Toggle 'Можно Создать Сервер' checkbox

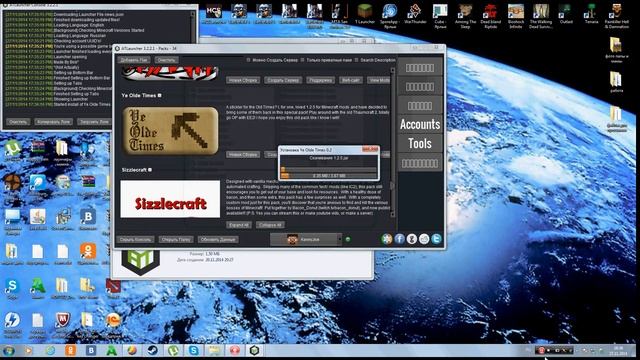point(248,60)
